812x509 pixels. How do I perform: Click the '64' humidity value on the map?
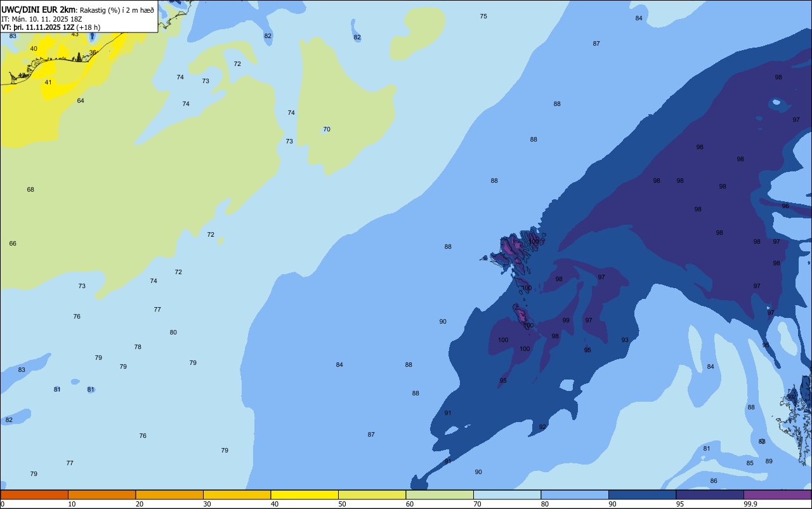[81, 101]
